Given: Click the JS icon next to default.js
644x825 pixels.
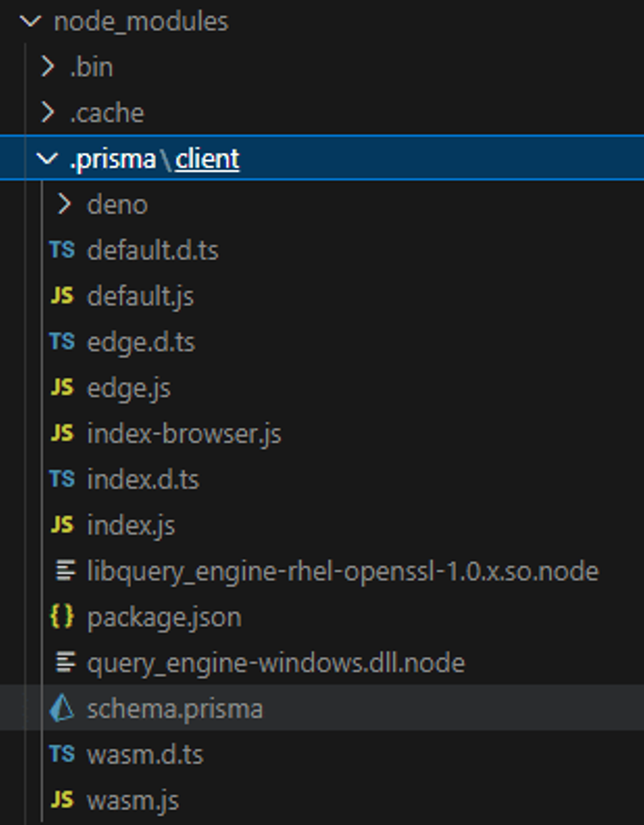Looking at the screenshot, I should click(62, 296).
